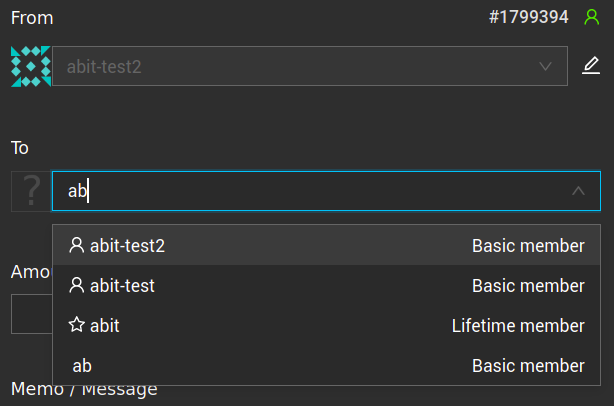The height and width of the screenshot is (406, 614).
Task: Click the Lifetime member label for abit
Action: pyautogui.click(x=518, y=326)
